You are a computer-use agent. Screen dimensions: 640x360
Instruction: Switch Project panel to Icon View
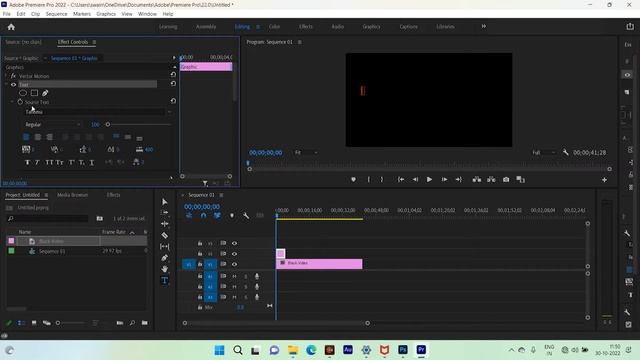[34, 323]
